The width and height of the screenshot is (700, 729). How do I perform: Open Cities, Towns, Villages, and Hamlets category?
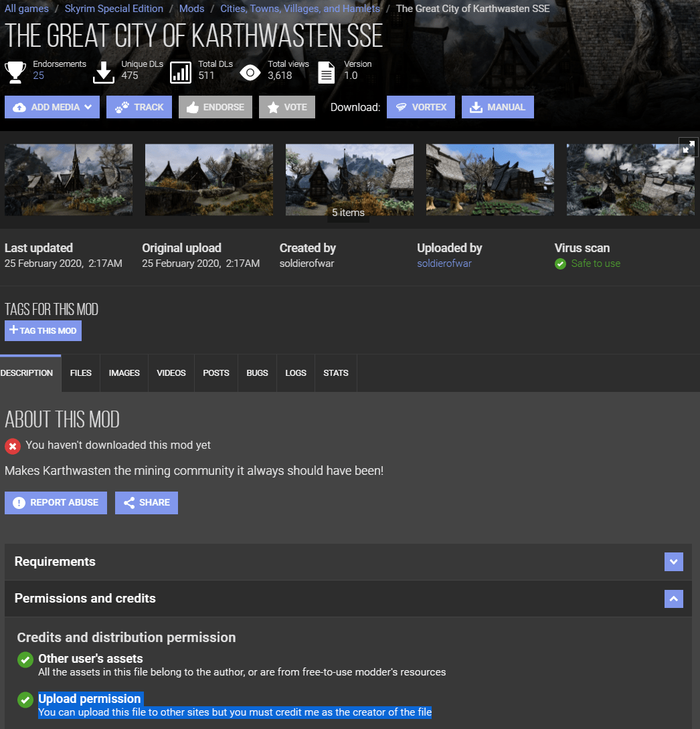click(300, 9)
